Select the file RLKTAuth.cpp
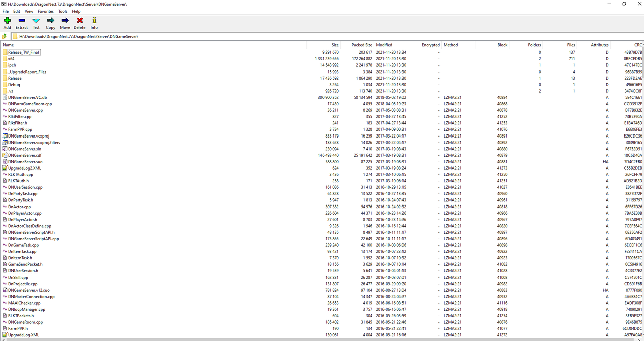The image size is (644, 341). [20, 174]
